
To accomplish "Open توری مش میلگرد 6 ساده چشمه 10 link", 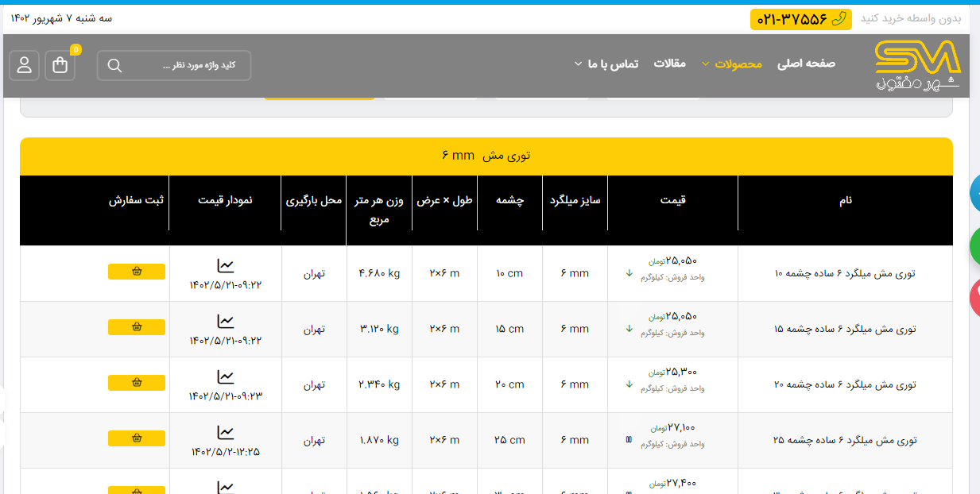I will click(x=844, y=273).
